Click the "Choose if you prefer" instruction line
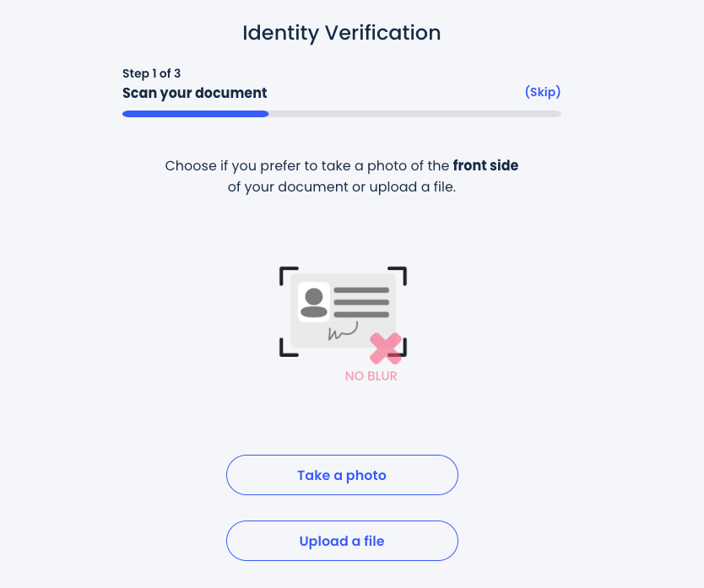 coord(308,165)
